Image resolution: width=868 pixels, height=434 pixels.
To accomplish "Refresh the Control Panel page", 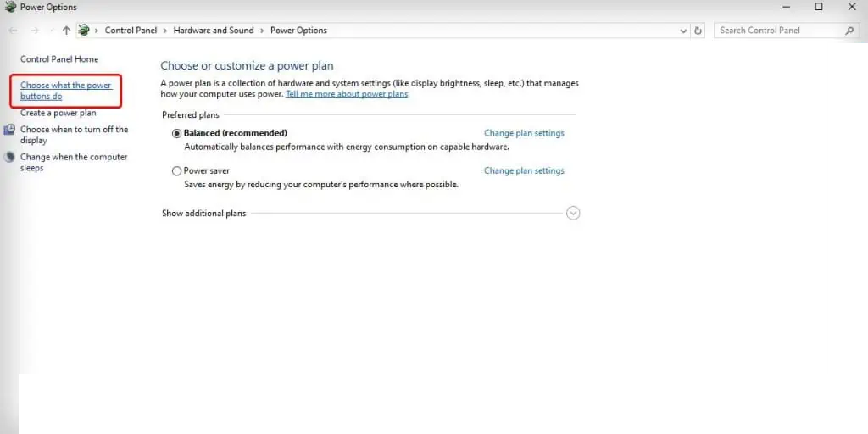I will pos(698,31).
